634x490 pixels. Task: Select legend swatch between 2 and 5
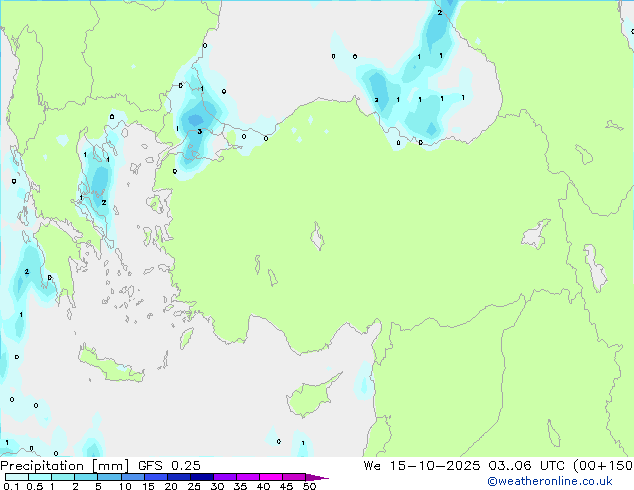(x=86, y=477)
